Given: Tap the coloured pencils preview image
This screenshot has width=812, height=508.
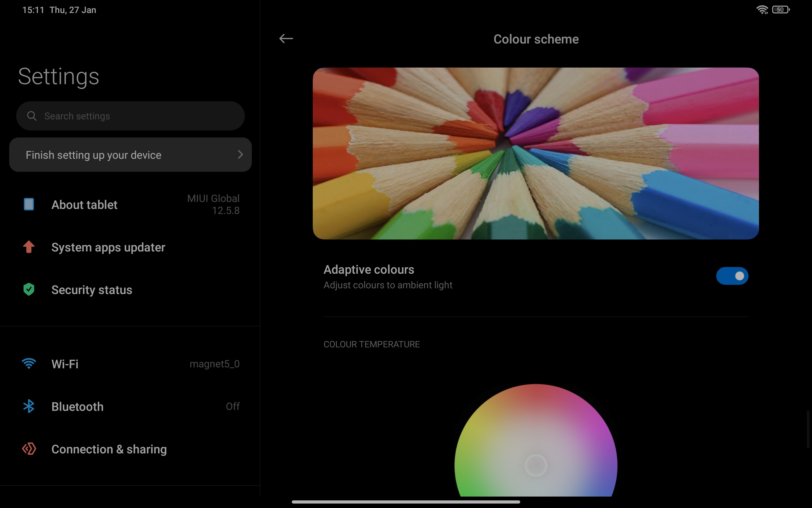Looking at the screenshot, I should coord(536,154).
